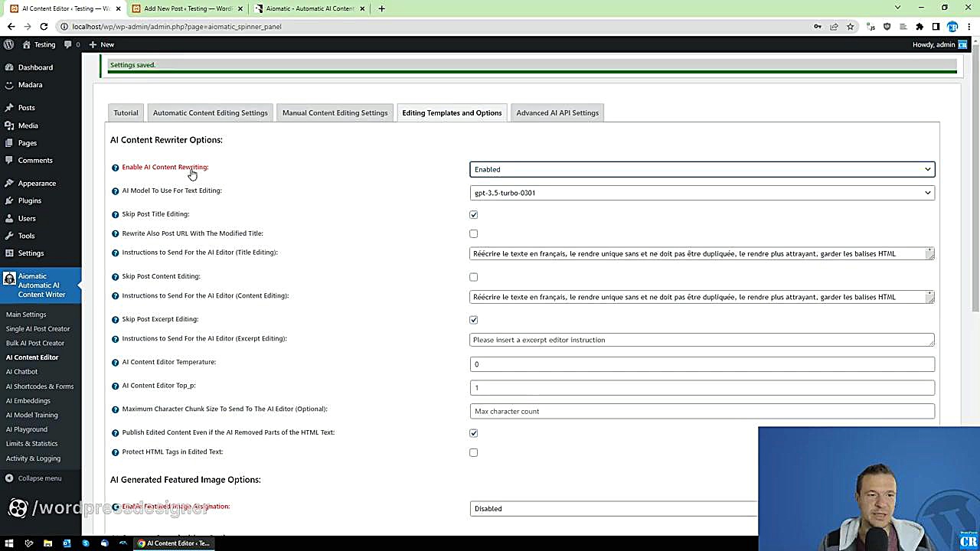Click the Testing site name in the admin bar
Screen dimensions: 980x551
(x=39, y=44)
